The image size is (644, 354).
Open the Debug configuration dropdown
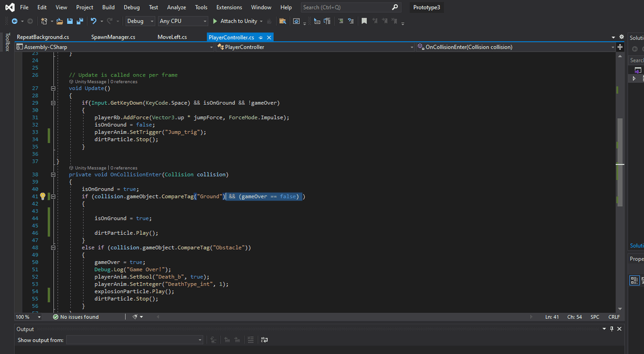pos(139,21)
